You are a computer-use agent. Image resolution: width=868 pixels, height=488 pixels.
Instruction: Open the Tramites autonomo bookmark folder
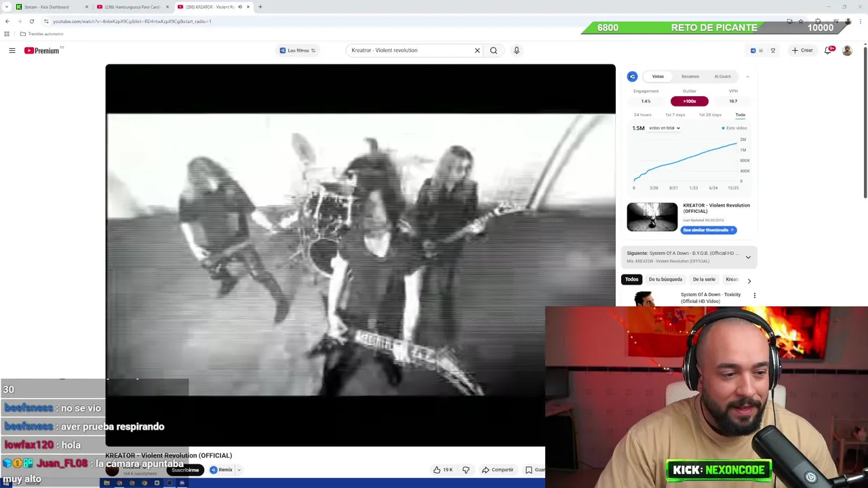click(x=42, y=34)
